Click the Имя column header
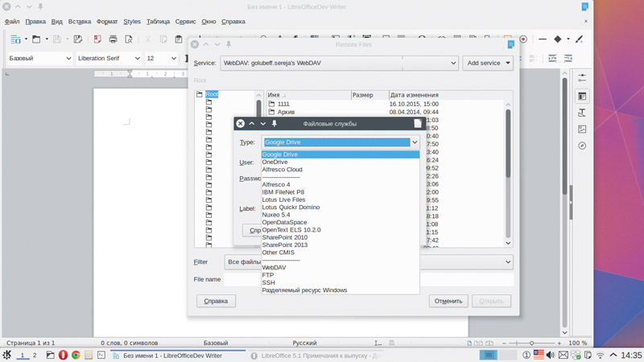The width and height of the screenshot is (644, 362). tap(308, 95)
